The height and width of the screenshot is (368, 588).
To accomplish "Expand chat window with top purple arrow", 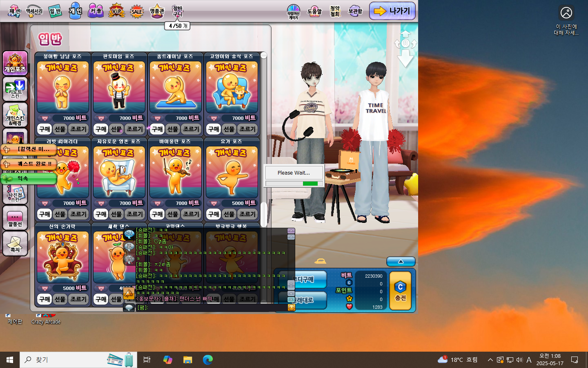I will coord(291,231).
